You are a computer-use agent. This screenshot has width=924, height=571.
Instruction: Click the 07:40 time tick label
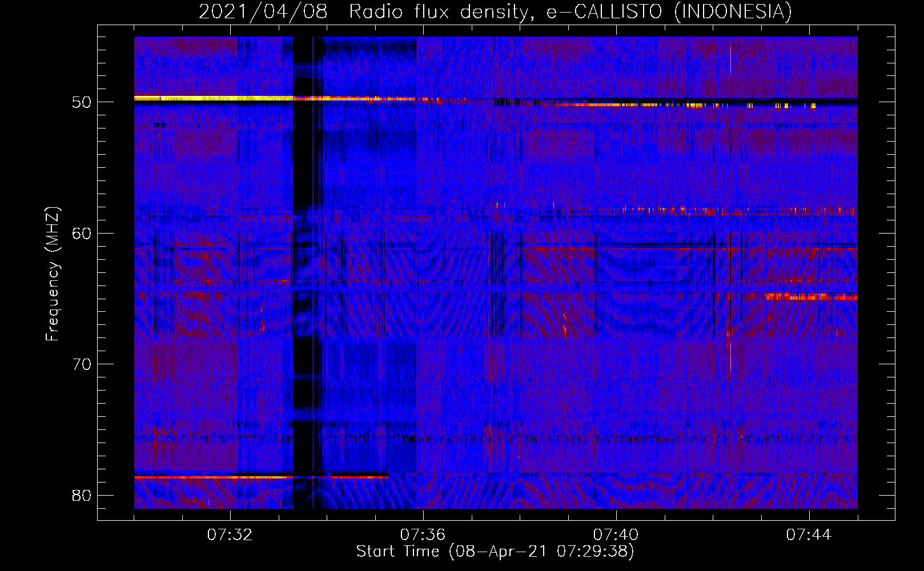tap(616, 535)
